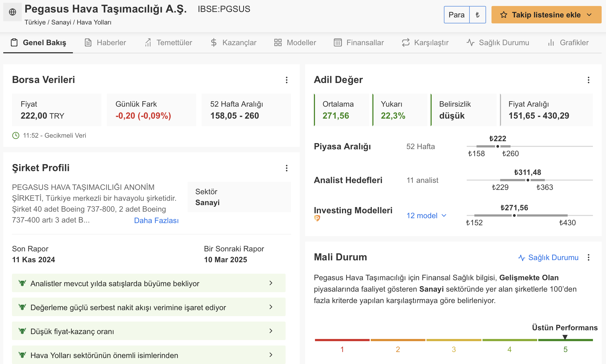Click the Pro badge under Investing Modelleri
Screen dimensions: 606x364
click(x=317, y=218)
